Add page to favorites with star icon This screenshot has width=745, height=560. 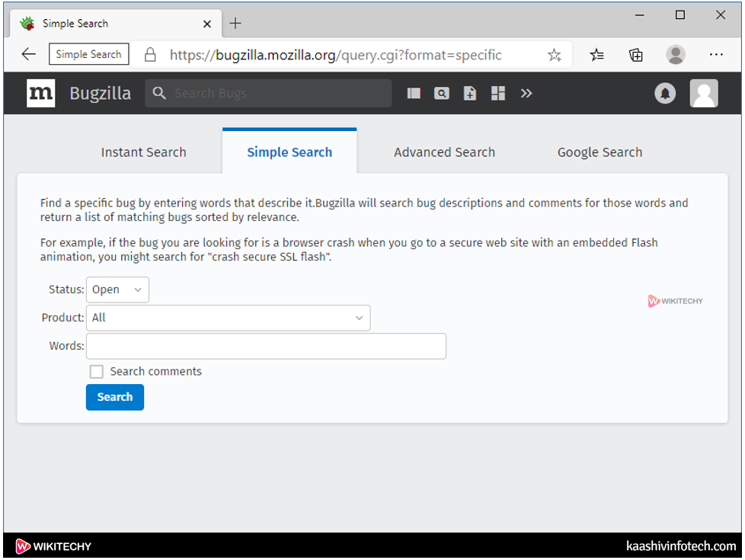coord(554,55)
